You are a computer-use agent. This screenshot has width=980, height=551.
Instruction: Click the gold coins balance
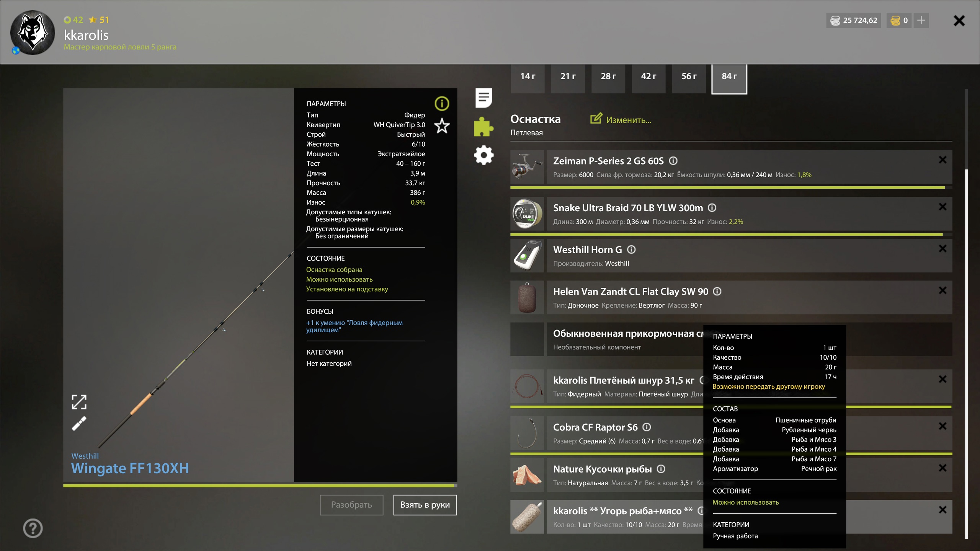[x=899, y=20]
